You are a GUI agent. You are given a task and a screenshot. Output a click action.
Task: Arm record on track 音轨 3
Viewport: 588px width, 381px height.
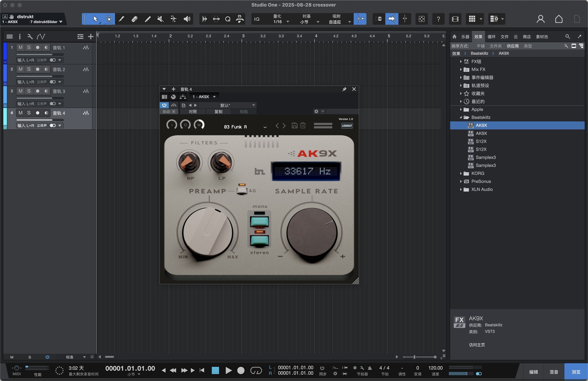pos(37,91)
